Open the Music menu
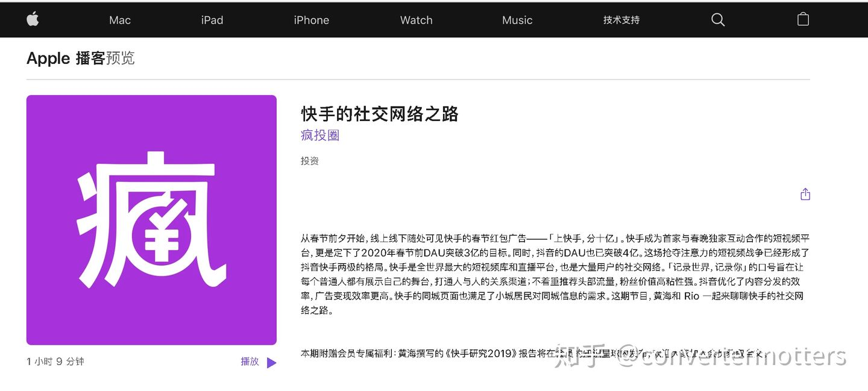The width and height of the screenshot is (868, 391). [x=517, y=20]
